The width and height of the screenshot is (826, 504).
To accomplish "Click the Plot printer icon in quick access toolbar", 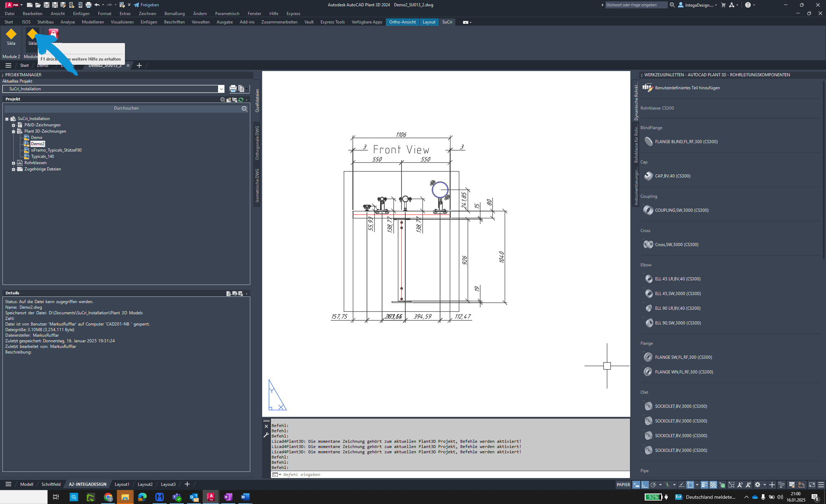I will point(89,5).
